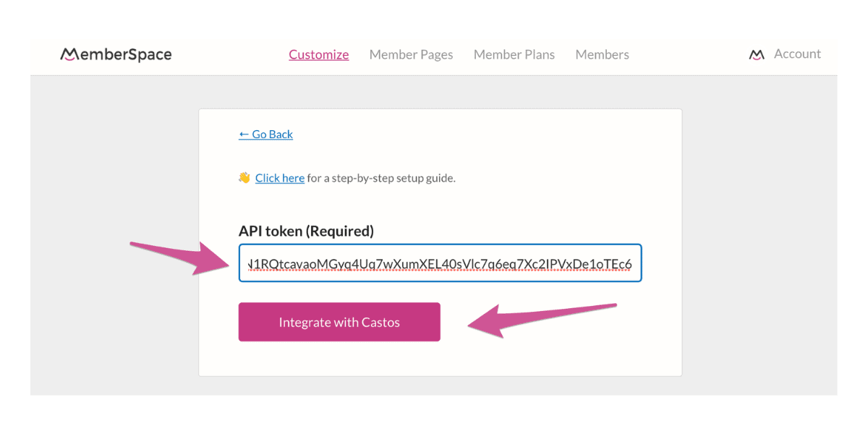Viewport: 868px width, 434px height.
Task: Open the MemberSpace logo home link
Action: (x=116, y=54)
